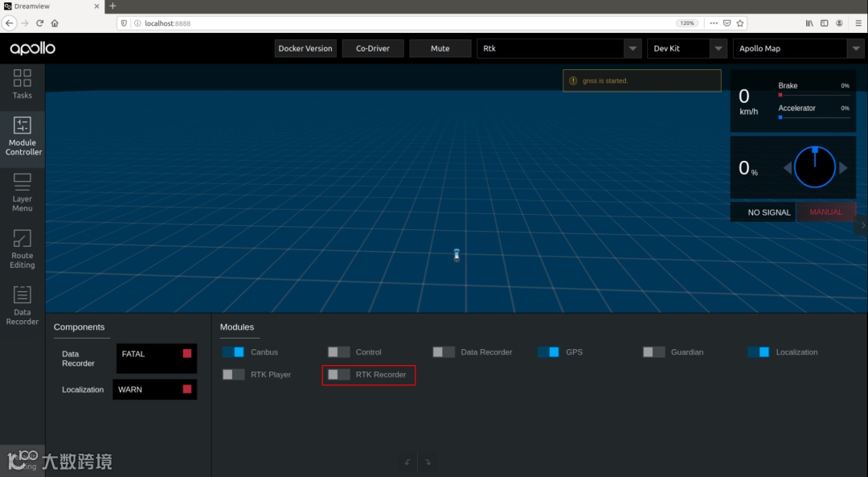Viewport: 868px width, 477px height.
Task: Click the 0 % steering readout
Action: (x=748, y=168)
